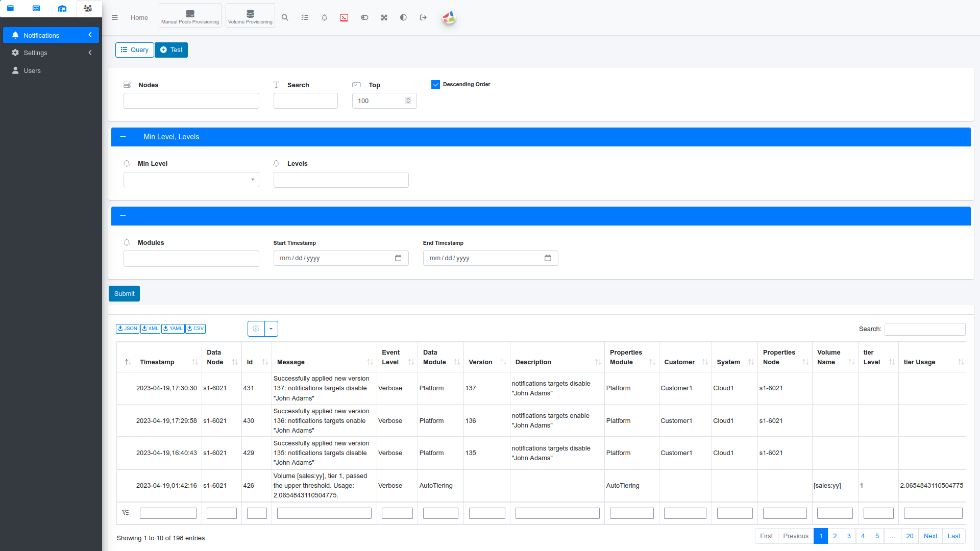
Task: Collapse the Min Level, Levels section
Action: 123,137
